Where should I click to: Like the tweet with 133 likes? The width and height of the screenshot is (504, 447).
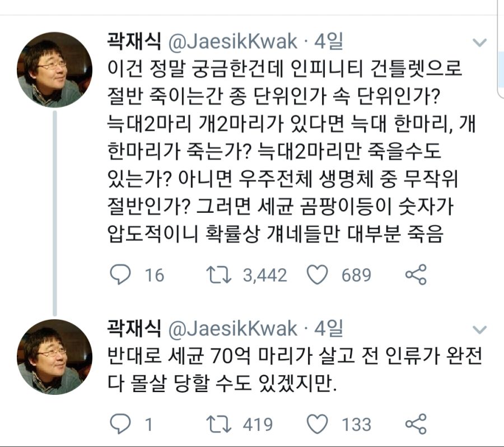point(318,423)
